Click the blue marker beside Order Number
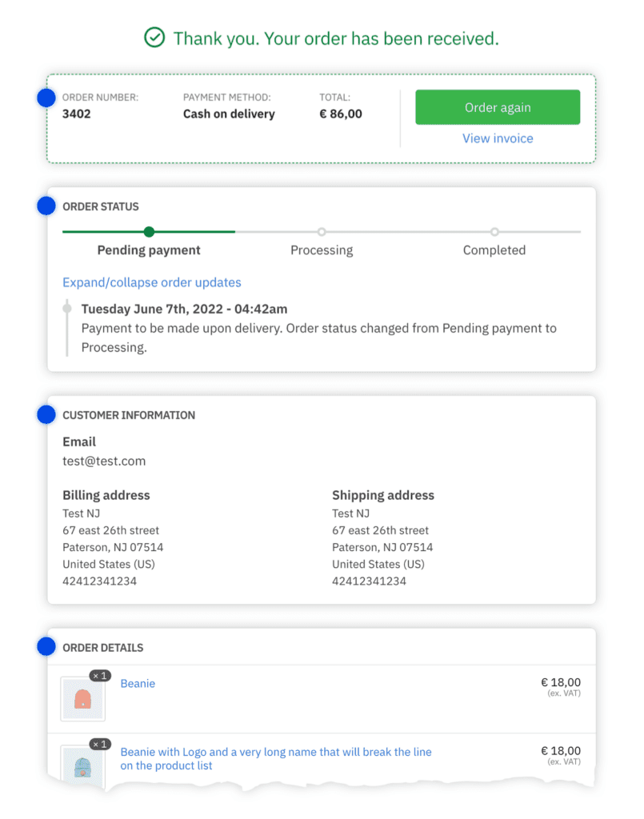This screenshot has height=819, width=644. (46, 97)
